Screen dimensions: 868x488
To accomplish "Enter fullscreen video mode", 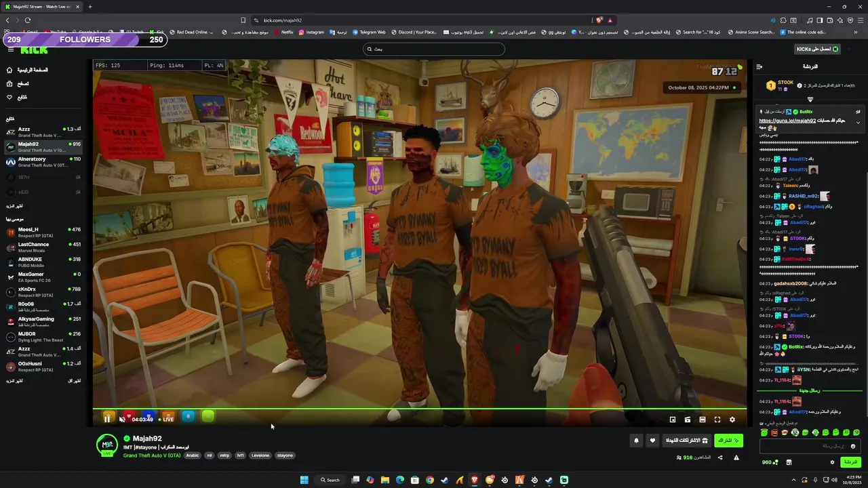I will pyautogui.click(x=717, y=420).
